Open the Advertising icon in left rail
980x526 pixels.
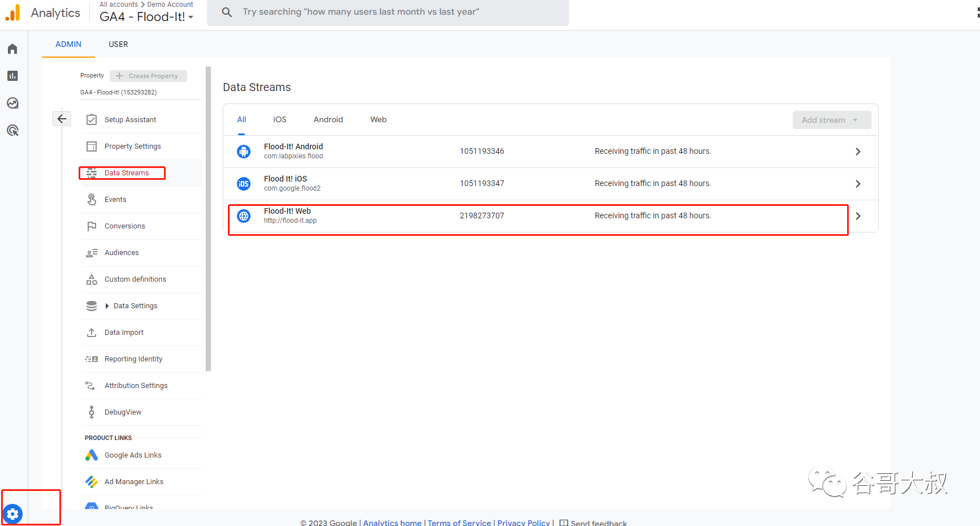[12, 131]
